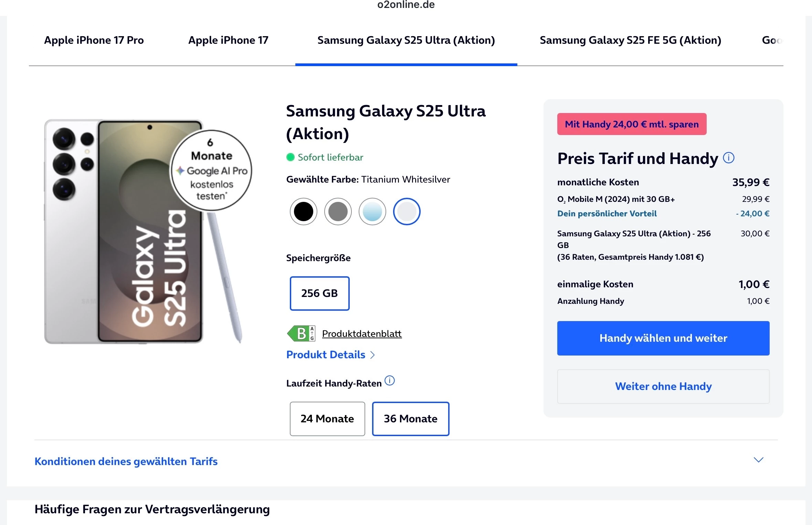Screen dimensions: 812x525
Task: Click Handy wählen und weiter button
Action: coord(663,338)
